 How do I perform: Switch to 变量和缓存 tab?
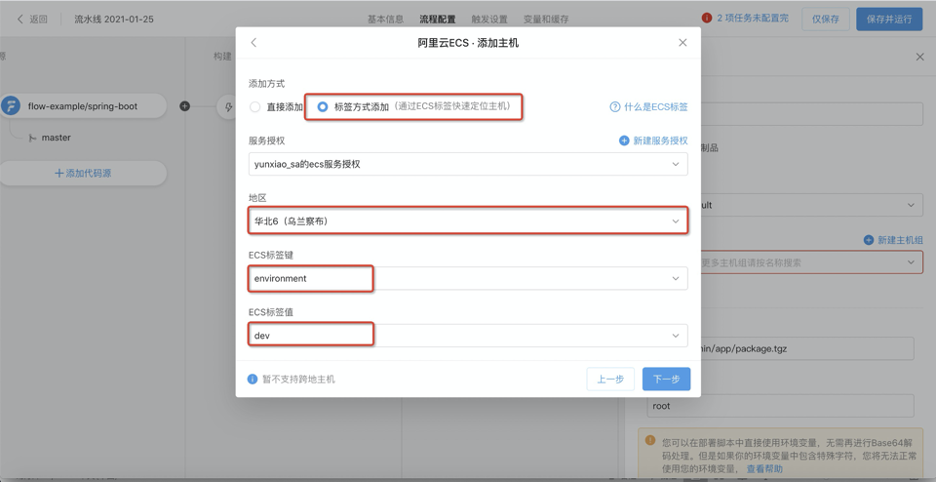pyautogui.click(x=546, y=19)
